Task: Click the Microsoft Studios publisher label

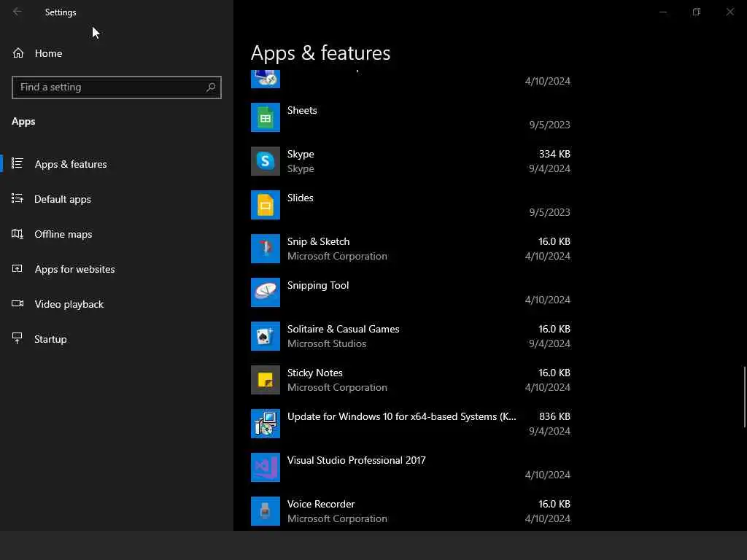Action: [327, 344]
